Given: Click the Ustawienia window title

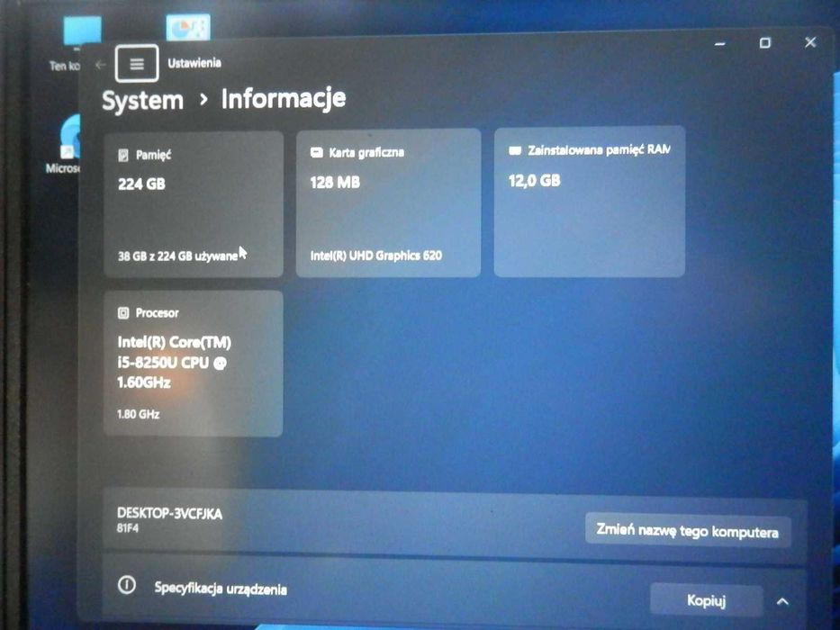Looking at the screenshot, I should click(x=194, y=63).
